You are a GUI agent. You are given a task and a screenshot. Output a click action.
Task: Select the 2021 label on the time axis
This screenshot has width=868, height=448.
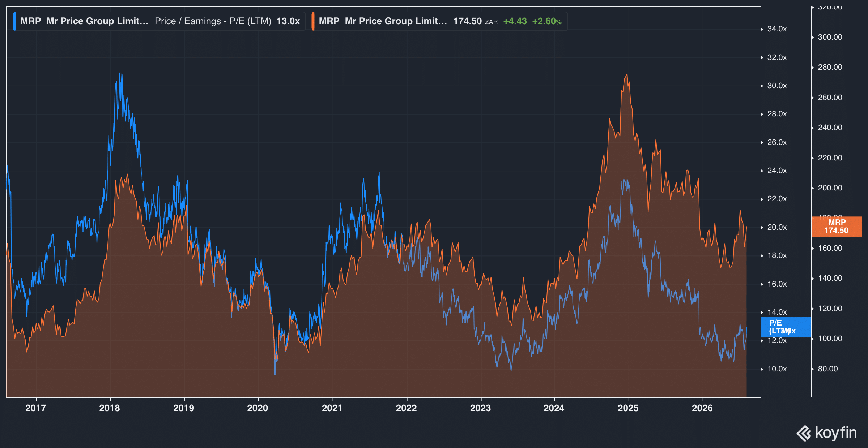tap(332, 408)
